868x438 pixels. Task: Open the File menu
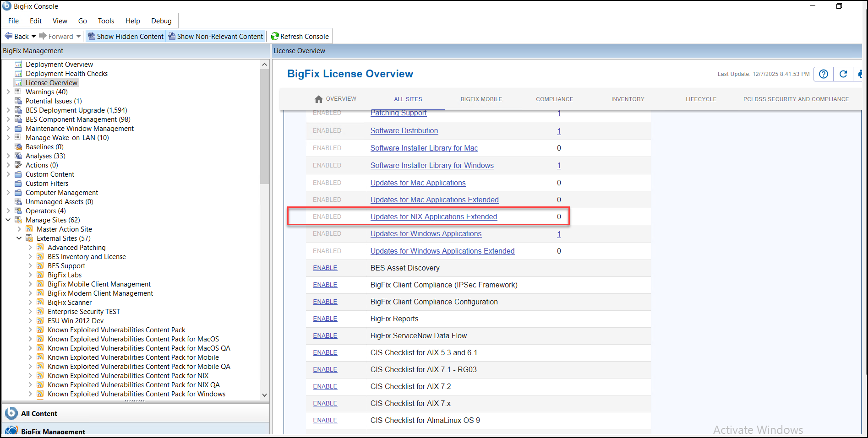click(14, 21)
